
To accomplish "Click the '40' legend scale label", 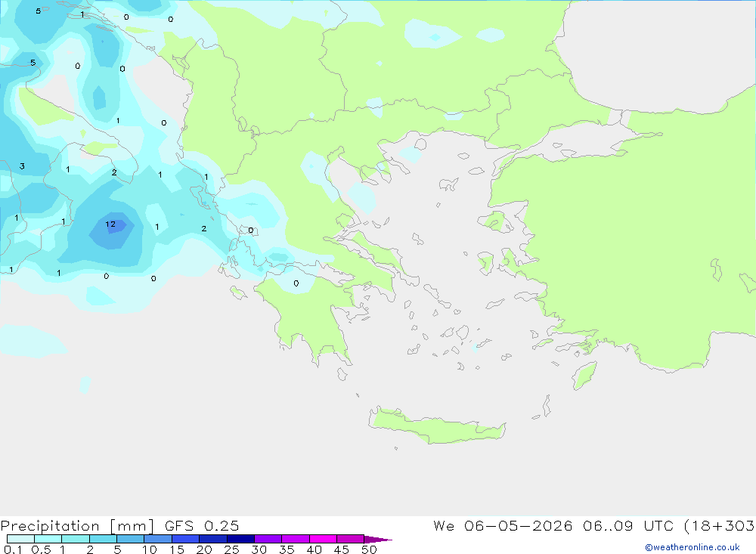I will (x=314, y=549).
